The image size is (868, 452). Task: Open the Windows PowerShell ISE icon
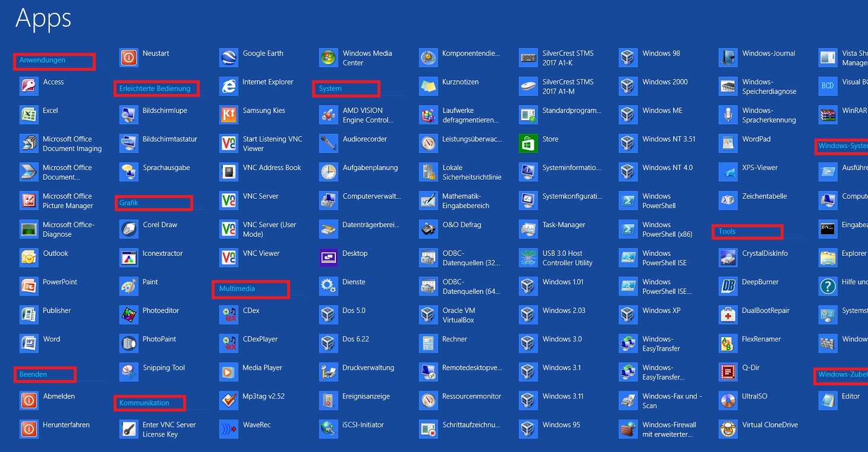pos(628,258)
